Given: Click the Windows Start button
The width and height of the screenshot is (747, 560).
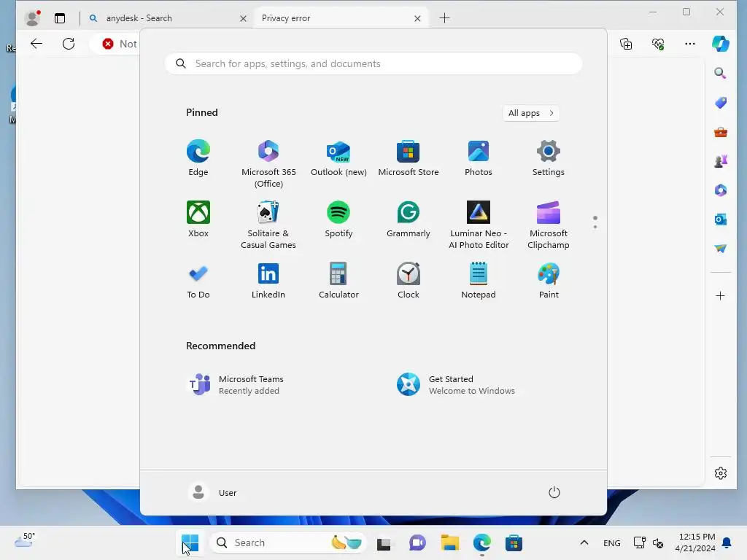Looking at the screenshot, I should pos(190,542).
